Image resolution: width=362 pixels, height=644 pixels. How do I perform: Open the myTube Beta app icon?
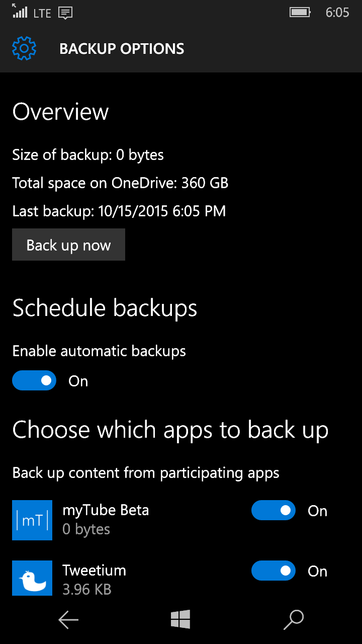(32, 520)
